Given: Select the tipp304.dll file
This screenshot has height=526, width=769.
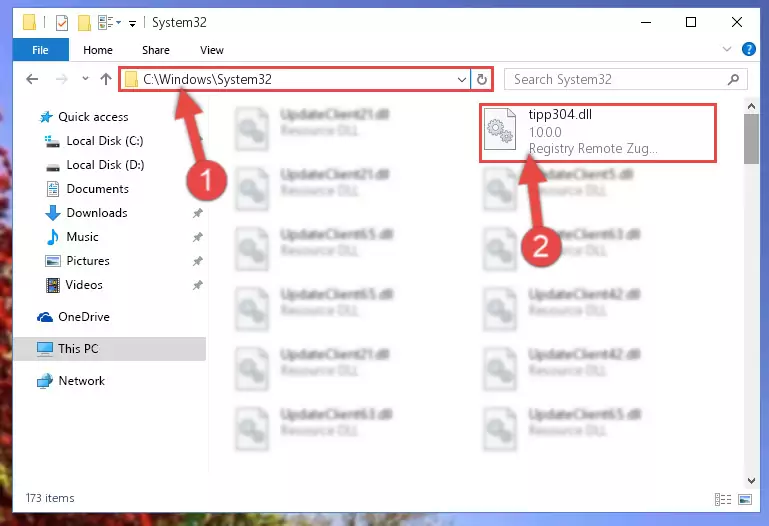Looking at the screenshot, I should click(598, 132).
